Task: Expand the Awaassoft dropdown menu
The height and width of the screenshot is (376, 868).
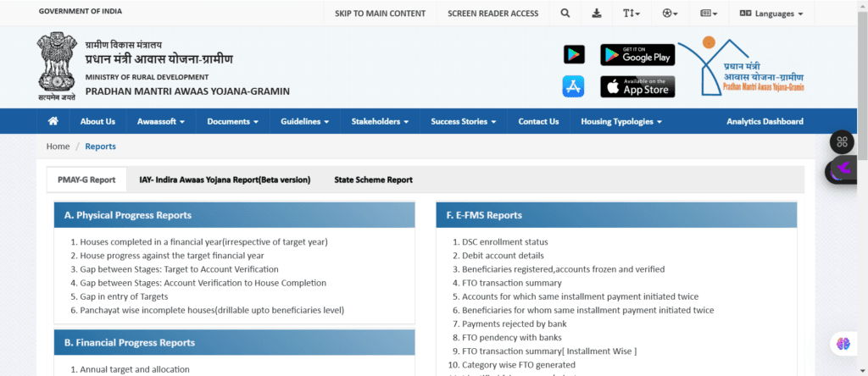Action: [x=161, y=122]
